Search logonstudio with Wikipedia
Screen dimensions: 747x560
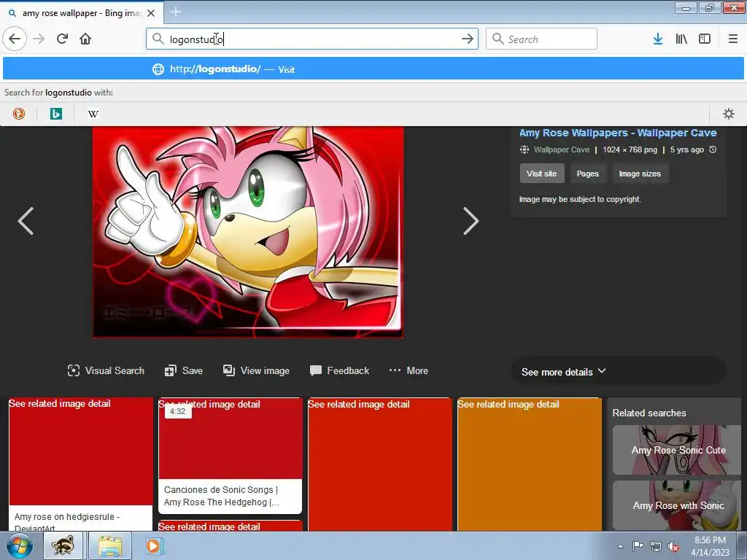click(93, 114)
